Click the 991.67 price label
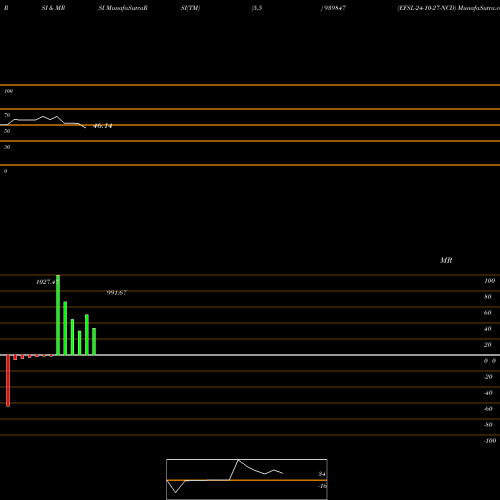This screenshot has height=500, width=500. 117,293
